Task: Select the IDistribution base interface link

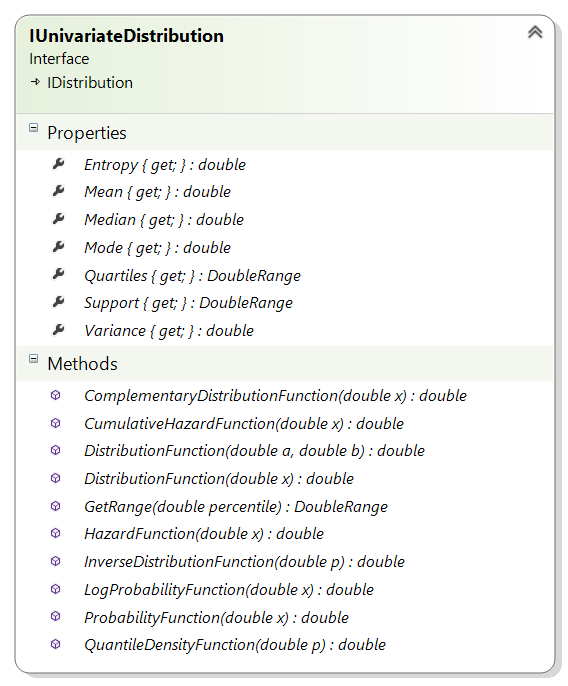Action: [x=90, y=83]
